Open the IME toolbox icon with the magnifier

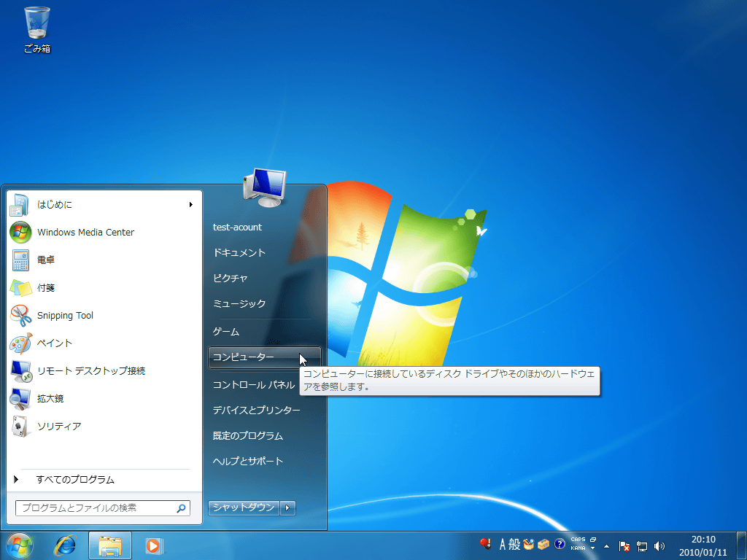(x=528, y=544)
